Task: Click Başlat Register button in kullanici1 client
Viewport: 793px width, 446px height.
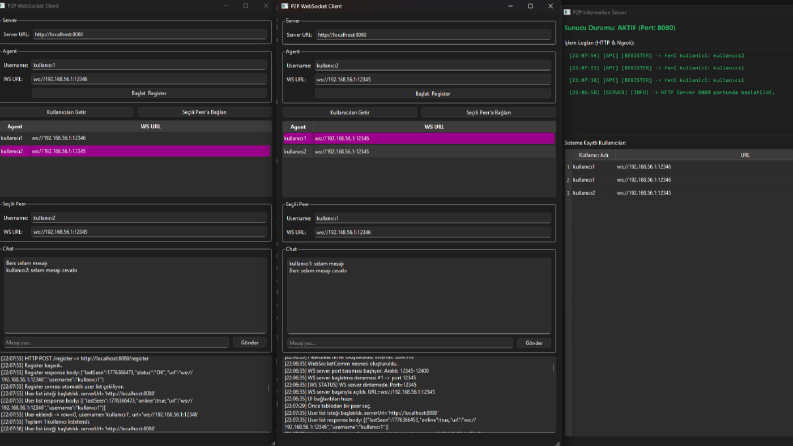Action: [x=149, y=93]
